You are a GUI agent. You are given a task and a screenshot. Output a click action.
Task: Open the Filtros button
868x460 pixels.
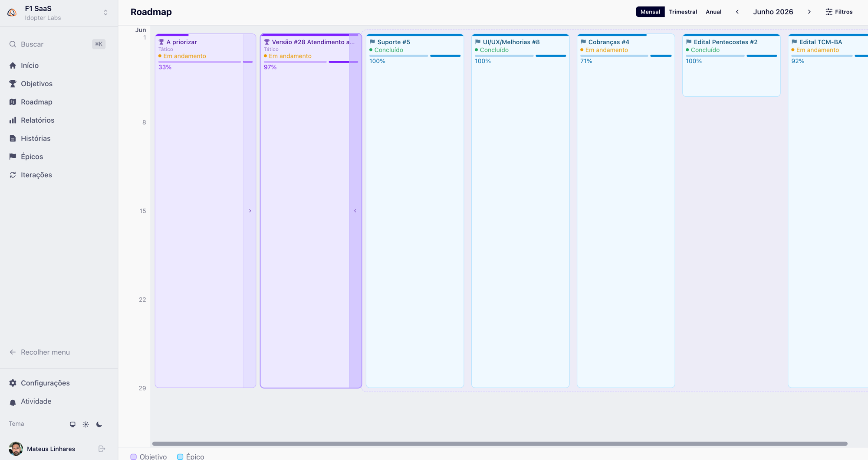(839, 12)
